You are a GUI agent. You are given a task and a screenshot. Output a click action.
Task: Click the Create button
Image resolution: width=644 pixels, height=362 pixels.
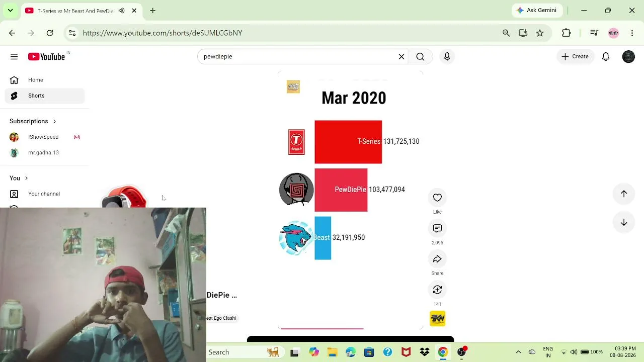coord(575,57)
